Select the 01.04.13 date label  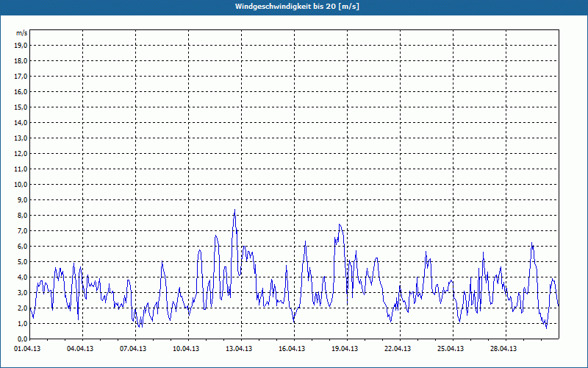(27, 349)
